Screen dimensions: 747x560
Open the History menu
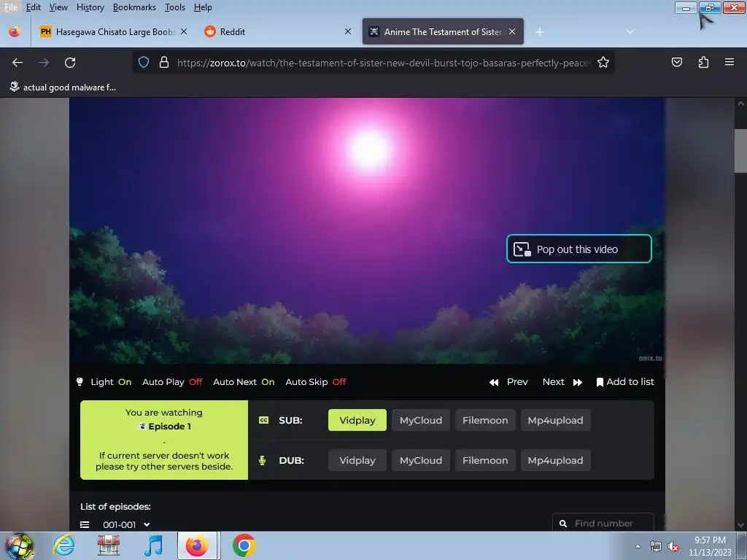coord(90,7)
